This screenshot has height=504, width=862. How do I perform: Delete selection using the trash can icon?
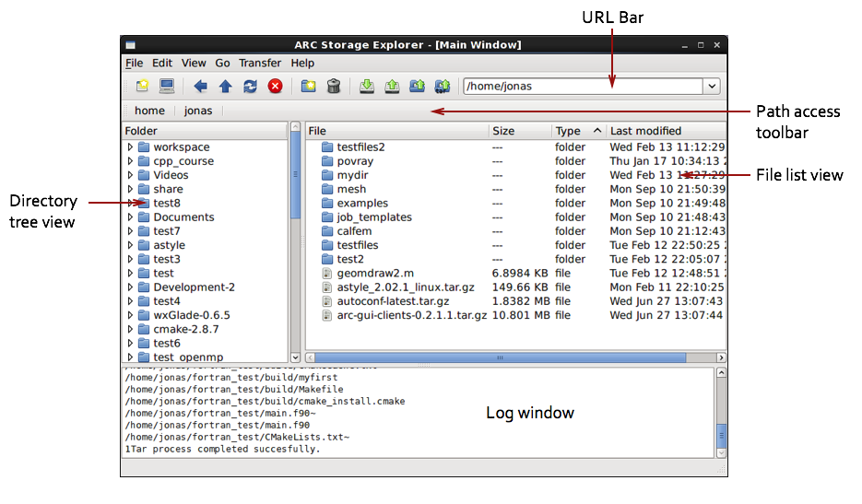(x=333, y=87)
